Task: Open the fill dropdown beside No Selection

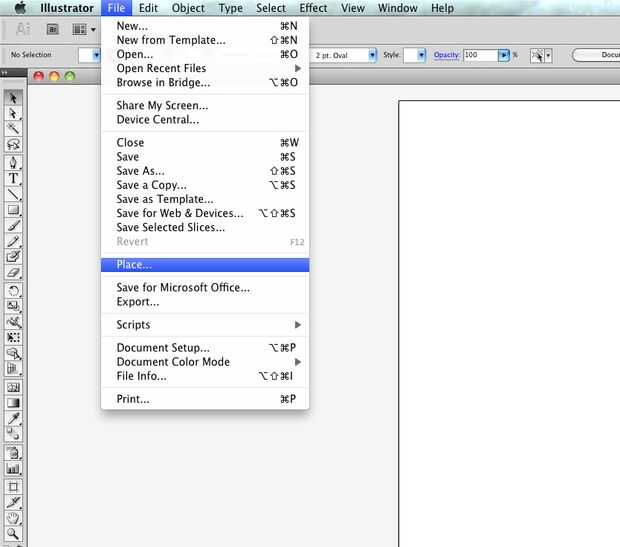Action: 96,55
